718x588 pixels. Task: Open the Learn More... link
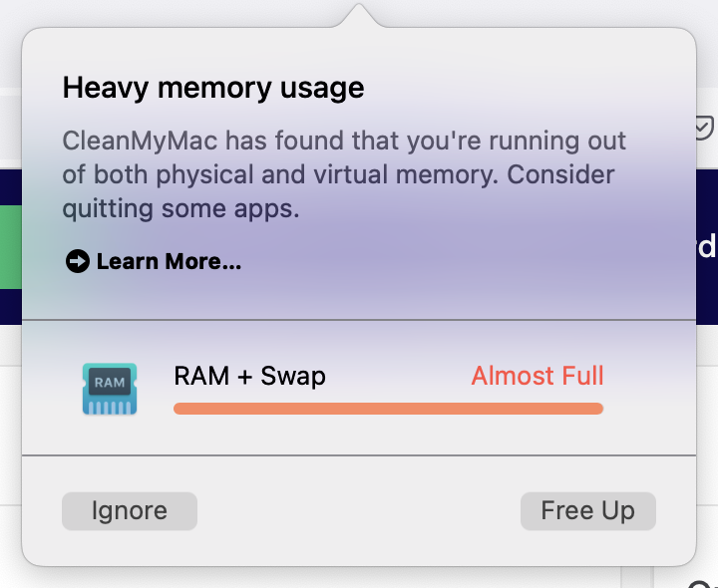click(169, 261)
